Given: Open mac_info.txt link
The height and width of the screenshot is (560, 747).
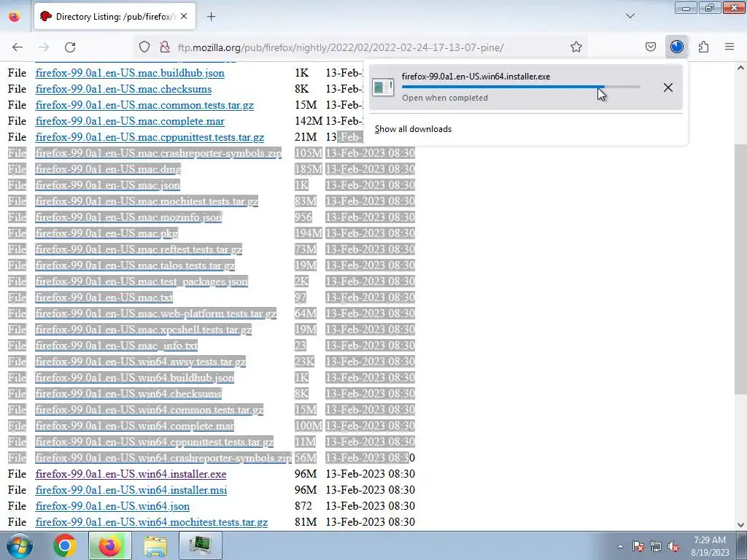Looking at the screenshot, I should tap(116, 346).
